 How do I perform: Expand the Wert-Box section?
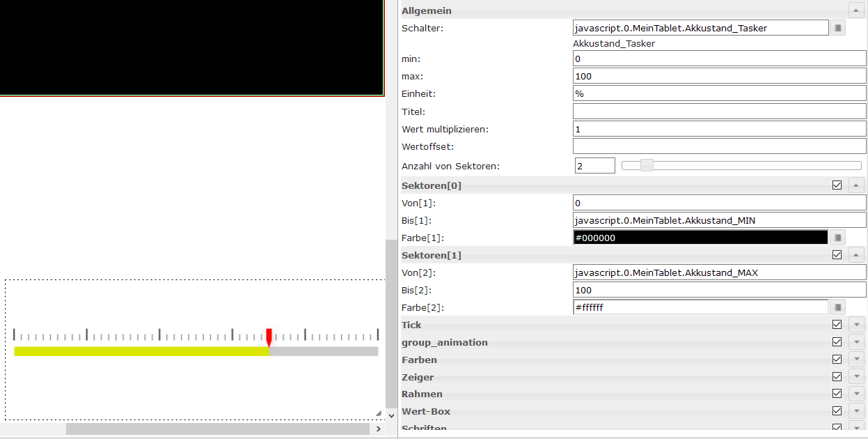pos(856,411)
